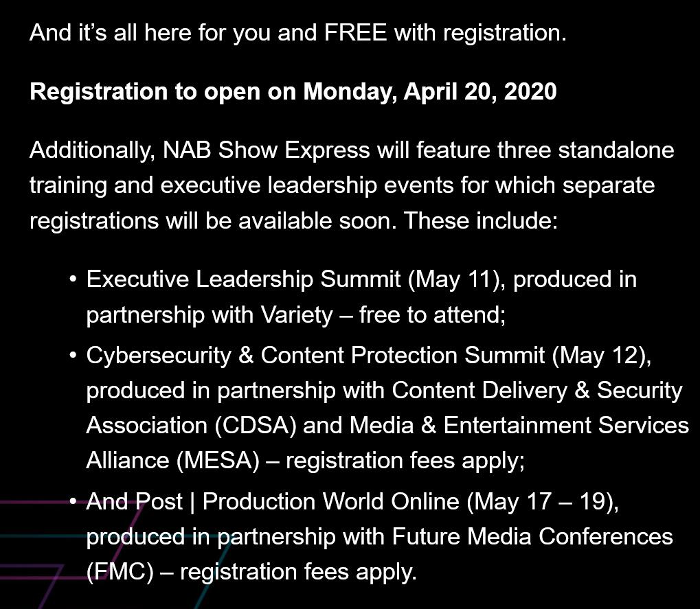This screenshot has height=609, width=700.
Task: Click the (CDSA) abbreviation
Action: pos(256,426)
